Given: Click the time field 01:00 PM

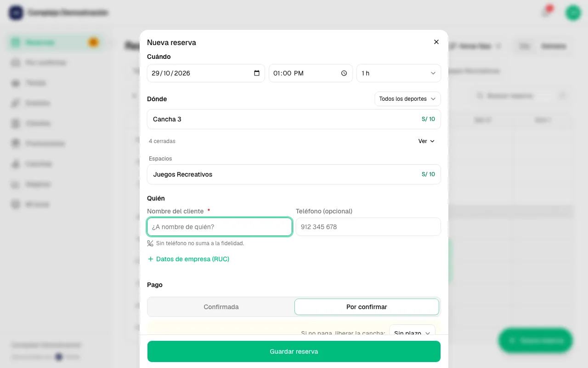Looking at the screenshot, I should (311, 73).
